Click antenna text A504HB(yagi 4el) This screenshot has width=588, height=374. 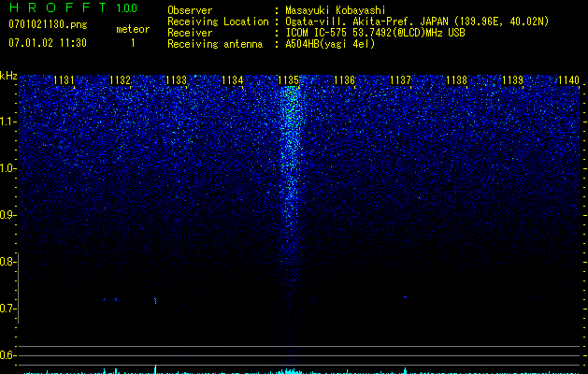[330, 44]
